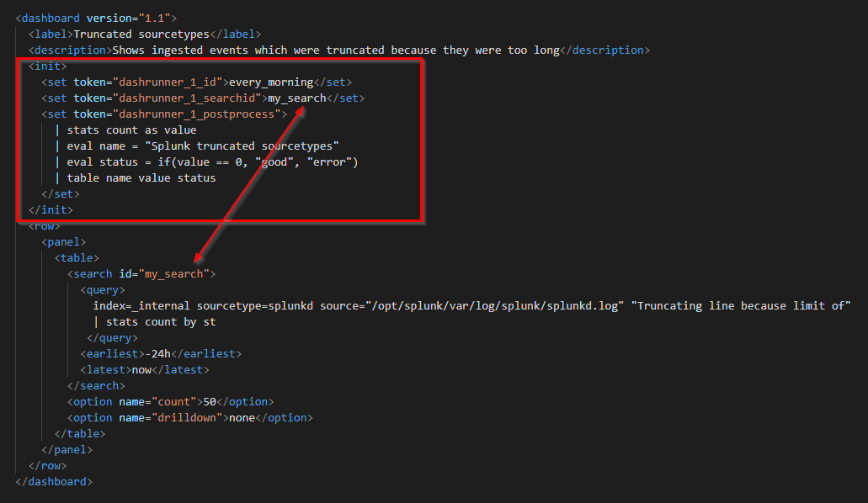Click the closing </panel> tag
This screenshot has height=503, width=868.
(x=67, y=451)
